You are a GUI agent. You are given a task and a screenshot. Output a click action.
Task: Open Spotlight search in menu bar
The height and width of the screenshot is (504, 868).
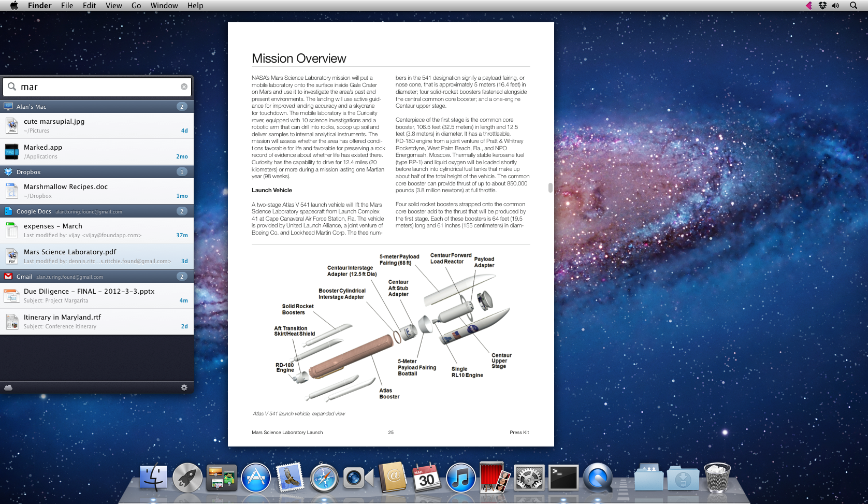(x=853, y=6)
